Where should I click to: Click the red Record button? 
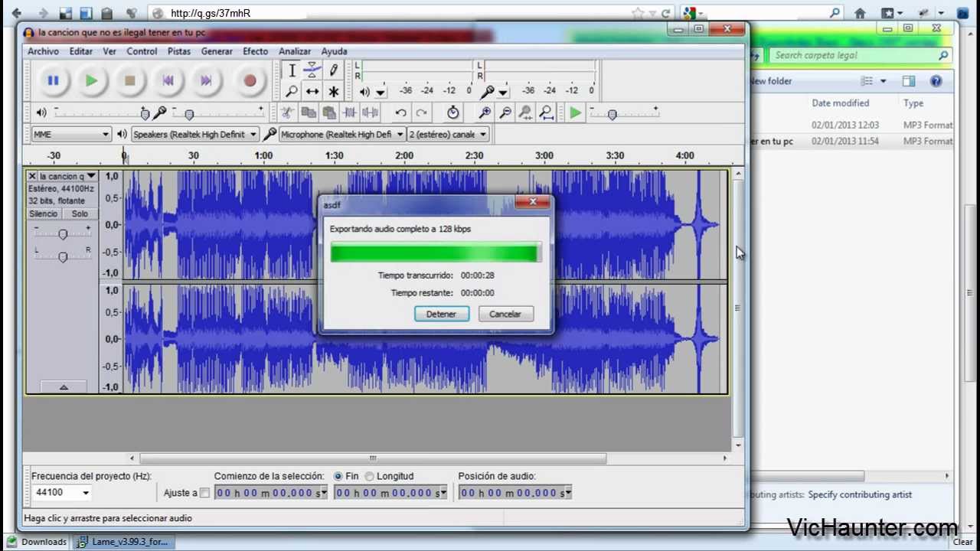tap(250, 80)
